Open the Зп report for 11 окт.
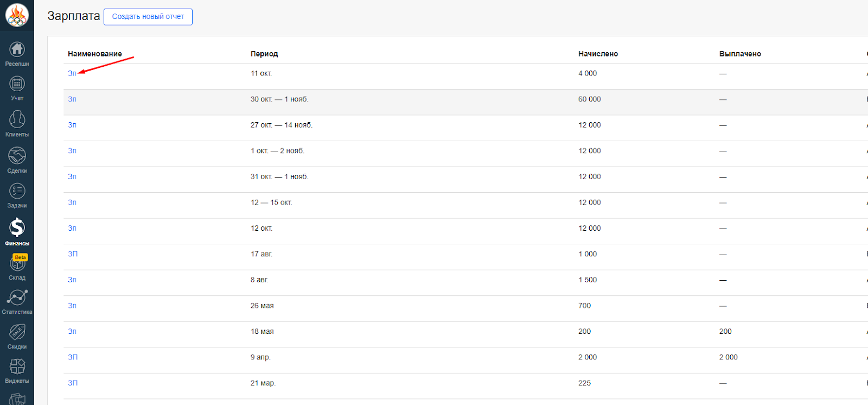 pos(72,73)
